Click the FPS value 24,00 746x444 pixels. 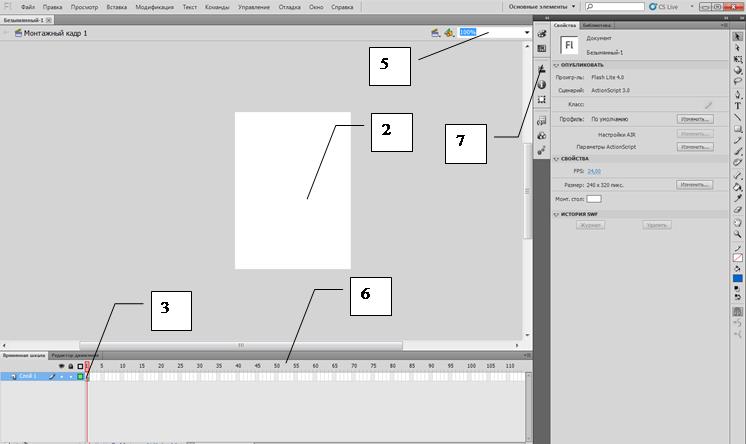pos(594,171)
